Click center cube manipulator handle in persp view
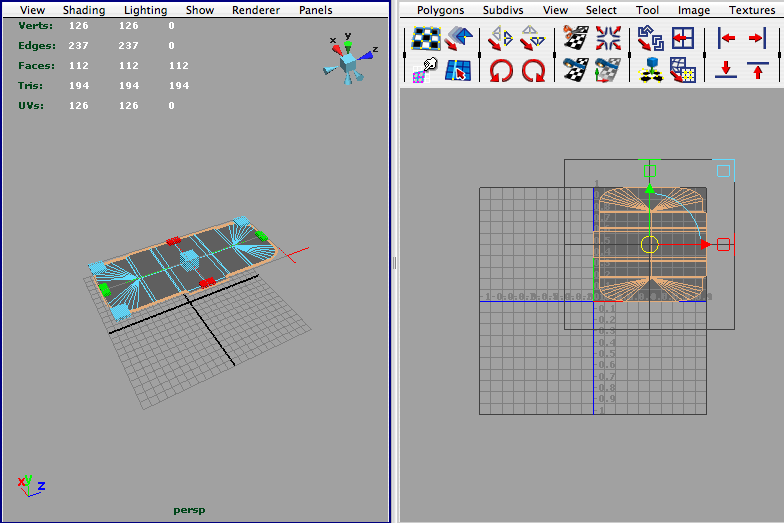The image size is (784, 523). click(190, 260)
